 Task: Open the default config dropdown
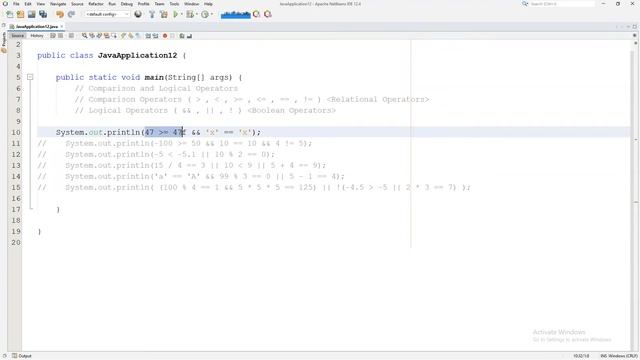107,14
